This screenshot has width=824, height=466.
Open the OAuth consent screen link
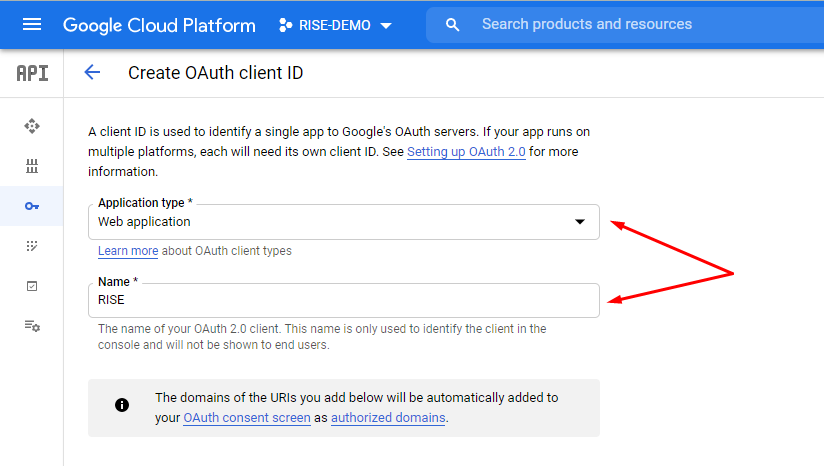click(247, 418)
